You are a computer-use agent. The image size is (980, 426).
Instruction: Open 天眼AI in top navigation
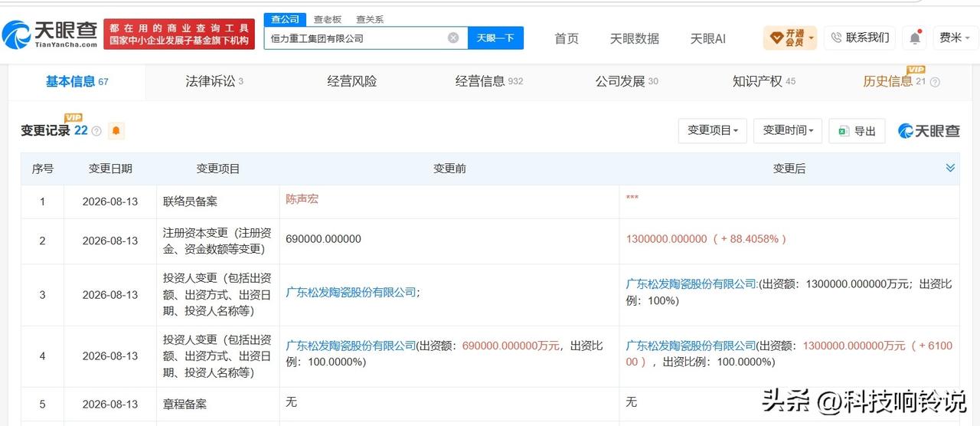click(707, 38)
